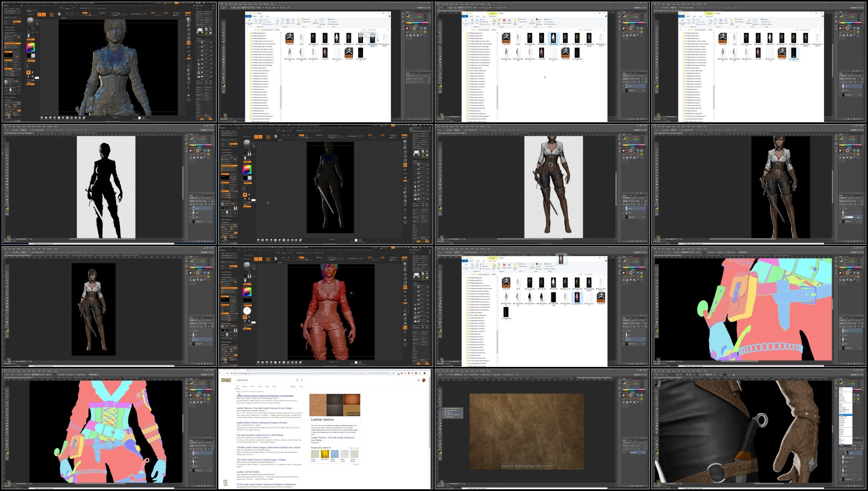Open the Videos tab in Google results
This screenshot has height=491, width=868.
click(253, 387)
